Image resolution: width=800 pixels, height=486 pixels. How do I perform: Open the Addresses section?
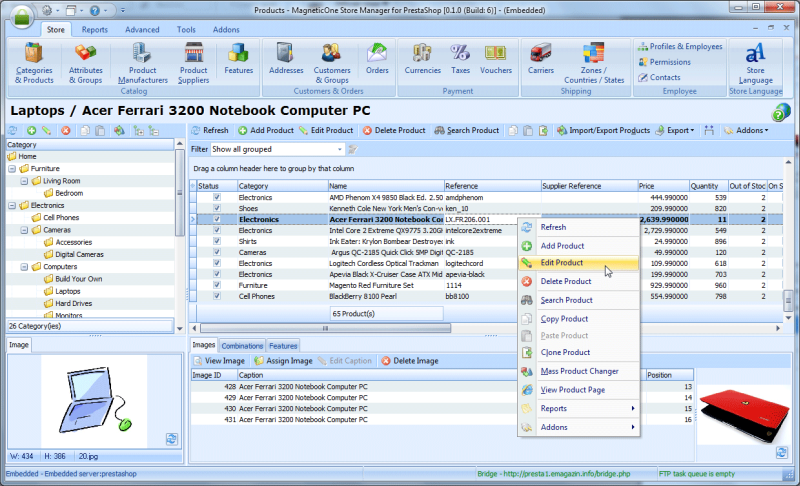pos(286,59)
